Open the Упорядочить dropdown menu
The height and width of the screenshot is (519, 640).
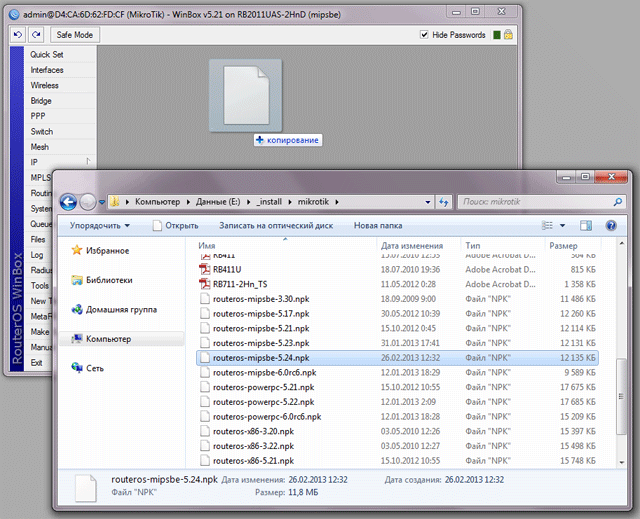[x=100, y=226]
